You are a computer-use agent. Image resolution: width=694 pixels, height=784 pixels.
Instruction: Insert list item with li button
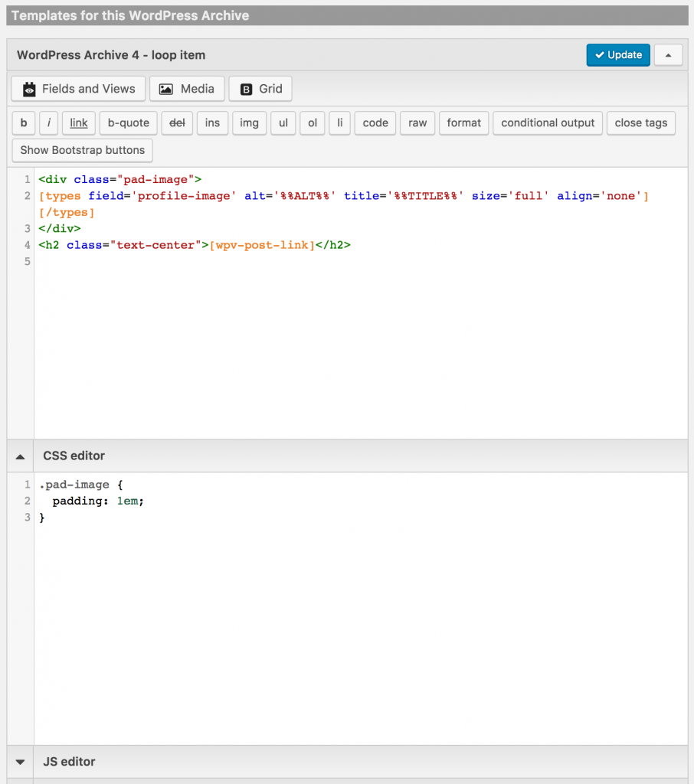340,123
